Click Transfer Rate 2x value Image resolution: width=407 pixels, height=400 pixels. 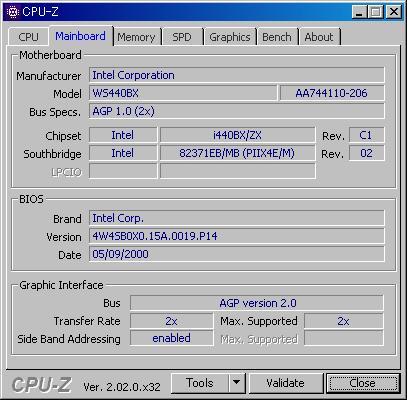click(x=171, y=321)
